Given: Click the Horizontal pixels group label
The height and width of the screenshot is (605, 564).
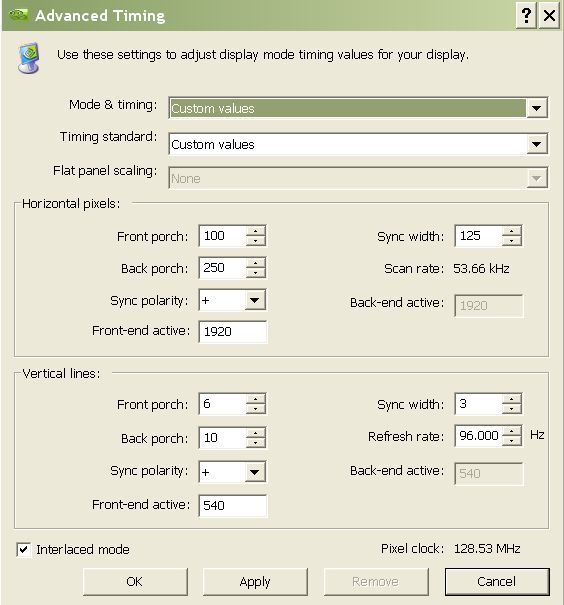Looking at the screenshot, I should click(71, 204).
